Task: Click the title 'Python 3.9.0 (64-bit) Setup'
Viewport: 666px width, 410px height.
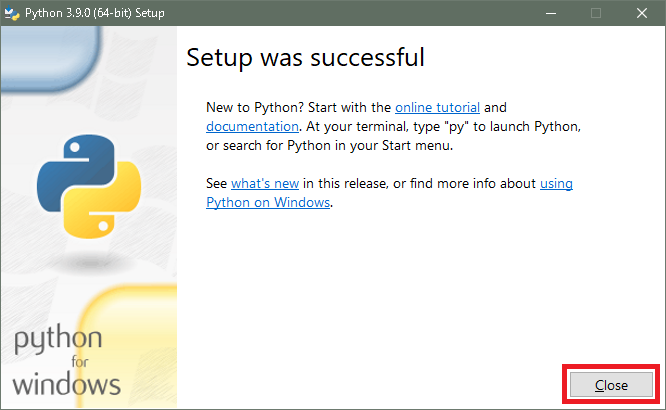Action: [95, 13]
